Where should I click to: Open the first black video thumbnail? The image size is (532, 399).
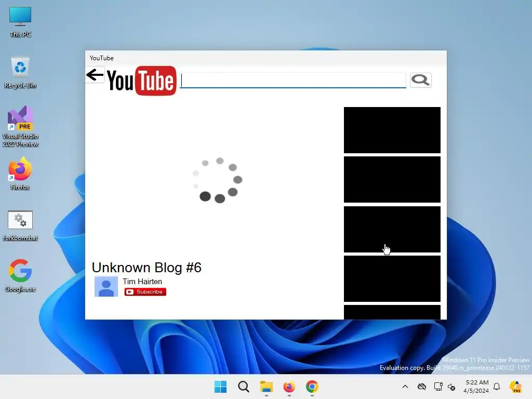pyautogui.click(x=392, y=130)
